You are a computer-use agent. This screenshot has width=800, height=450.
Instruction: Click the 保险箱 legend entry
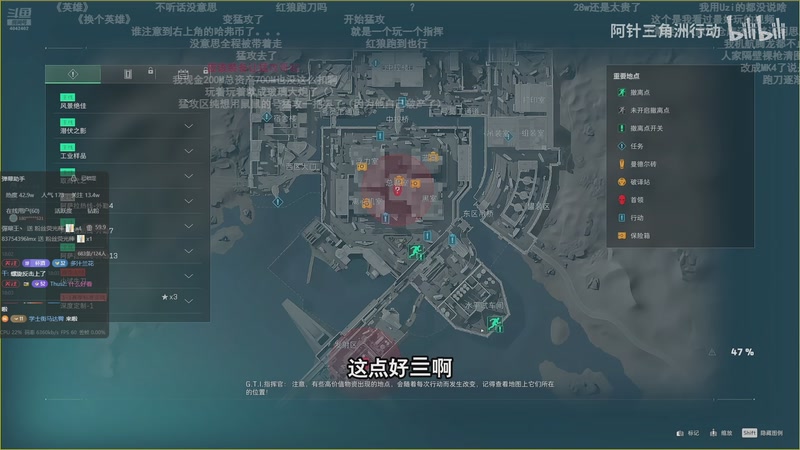[x=634, y=236]
